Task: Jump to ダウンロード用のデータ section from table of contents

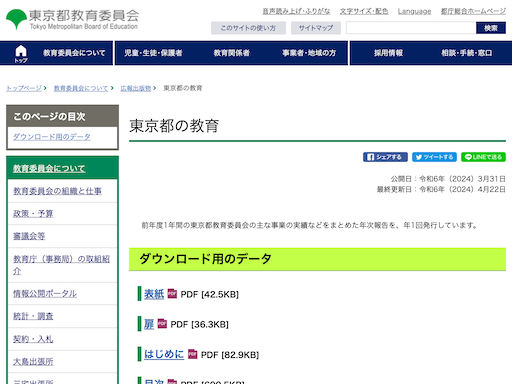Action: [x=52, y=137]
